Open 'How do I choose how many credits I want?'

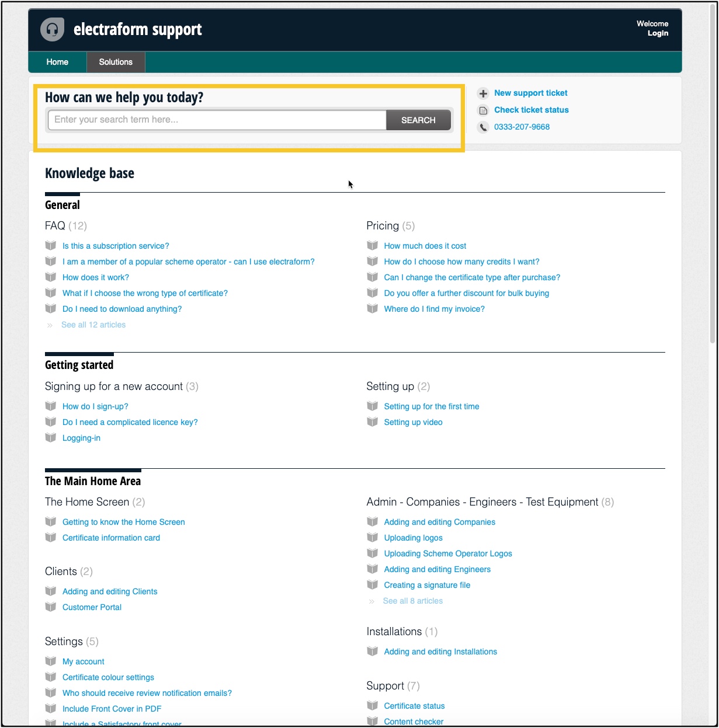(x=461, y=262)
